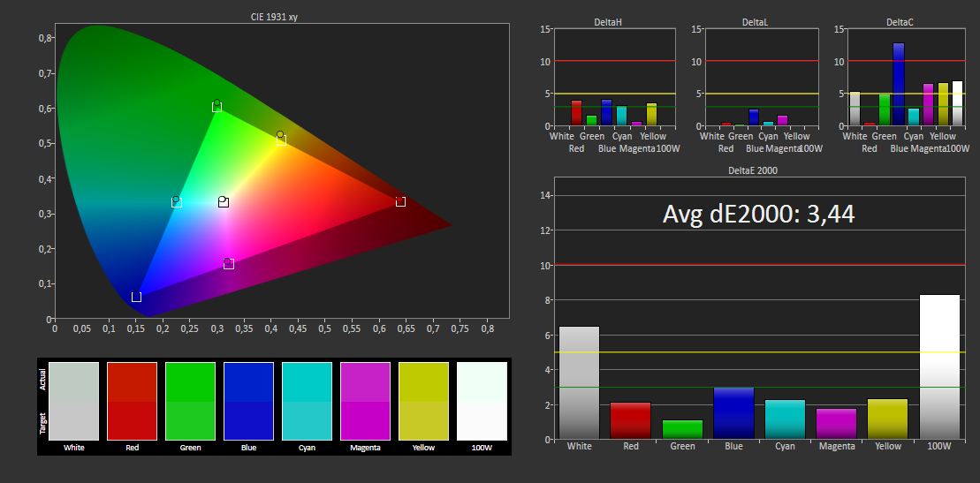The height and width of the screenshot is (483, 980).
Task: Click the White bar in DeltaE 2000 chart
Action: pos(580,382)
